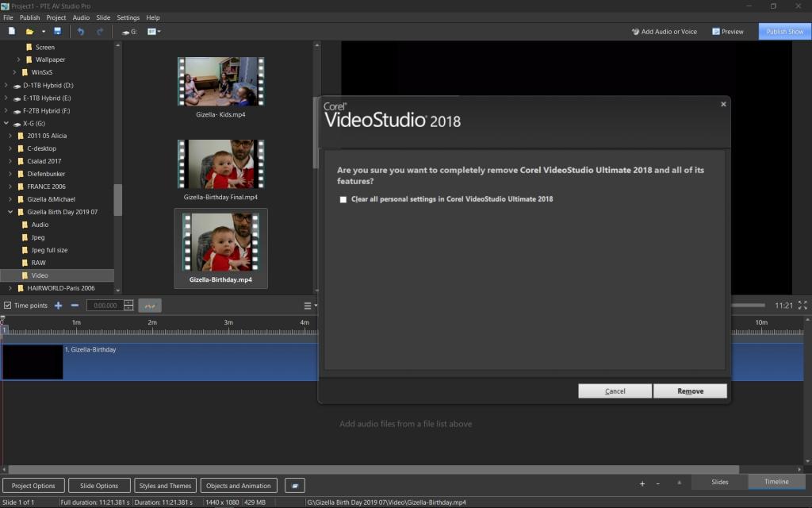This screenshot has width=812, height=508.
Task: Save the project using the floppy disk icon
Action: [x=57, y=32]
